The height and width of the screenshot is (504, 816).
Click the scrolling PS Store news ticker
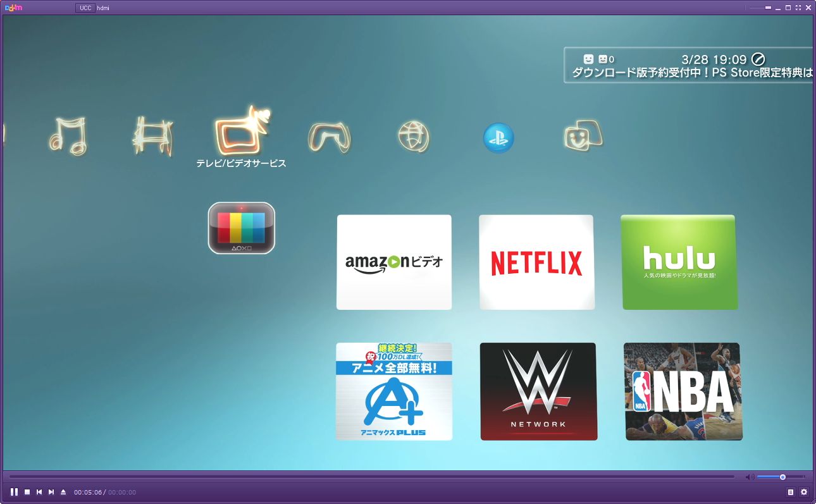(x=692, y=73)
